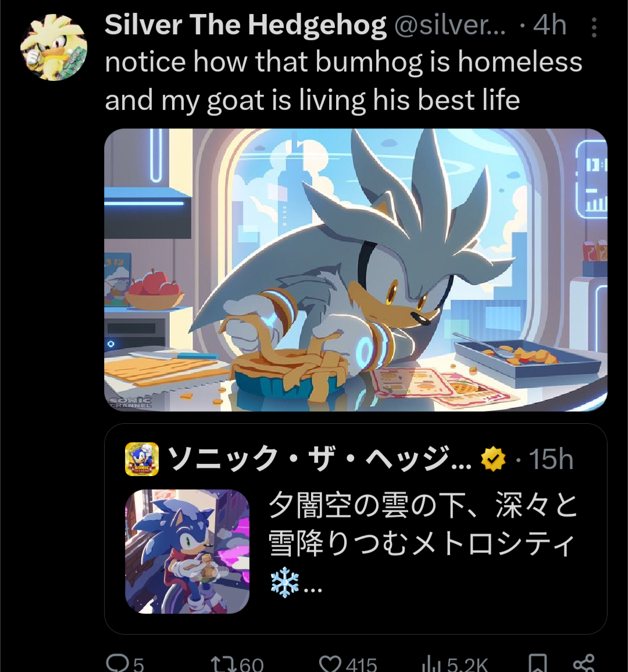This screenshot has width=628, height=672.
Task: View the quoted Sonic snow thumbnail
Action: (x=187, y=552)
